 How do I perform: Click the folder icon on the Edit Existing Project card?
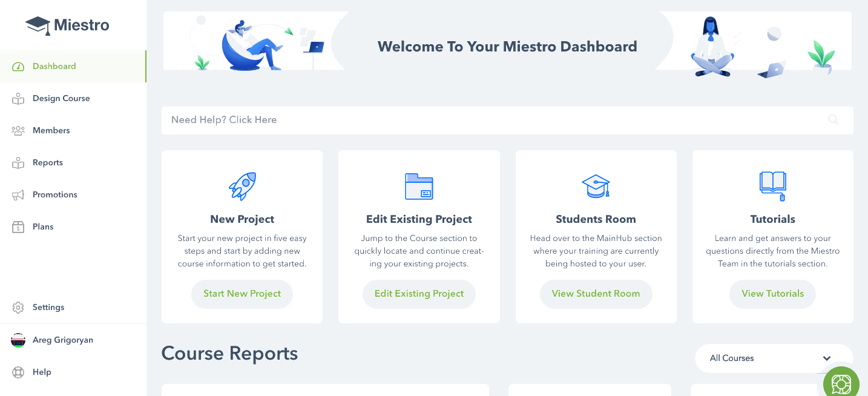coord(419,186)
